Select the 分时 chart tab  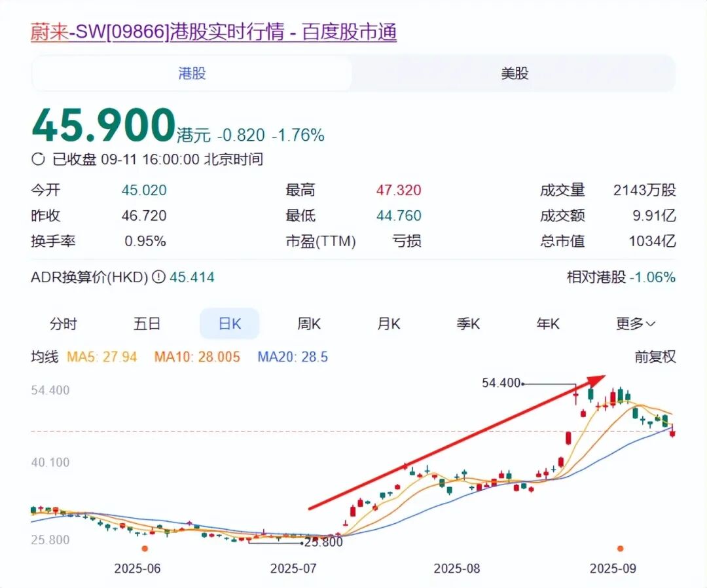click(x=63, y=323)
